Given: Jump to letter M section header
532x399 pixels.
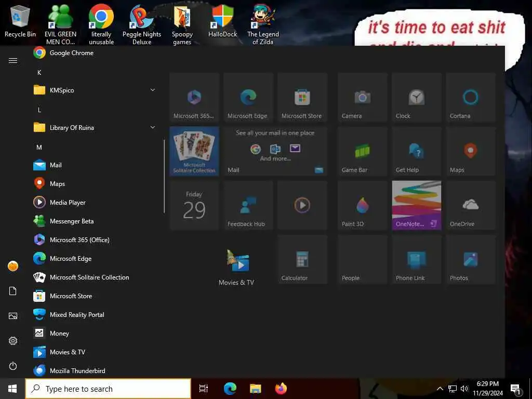Looking at the screenshot, I should pos(39,147).
